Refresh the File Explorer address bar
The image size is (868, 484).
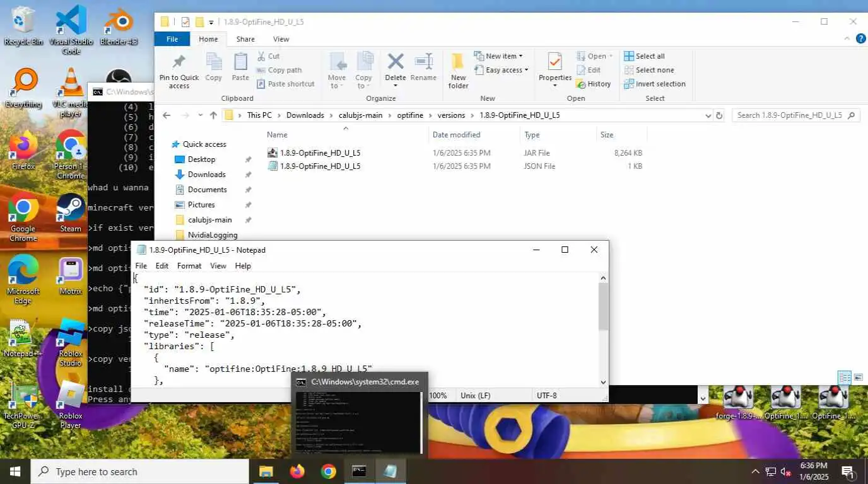point(719,115)
